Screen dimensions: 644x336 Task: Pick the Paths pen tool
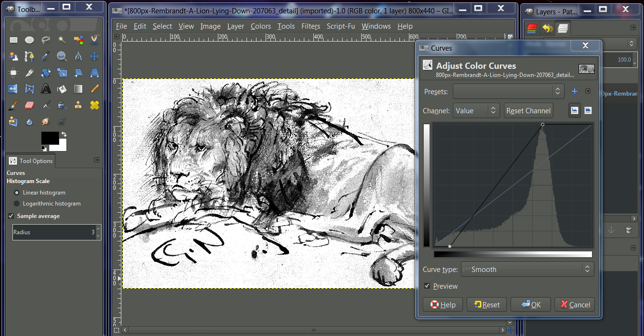click(x=30, y=56)
